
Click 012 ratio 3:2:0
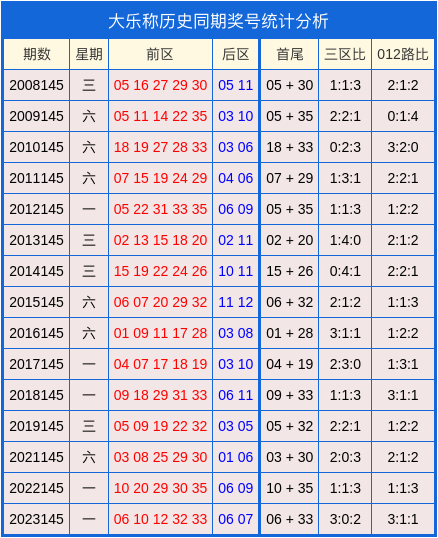pos(403,147)
